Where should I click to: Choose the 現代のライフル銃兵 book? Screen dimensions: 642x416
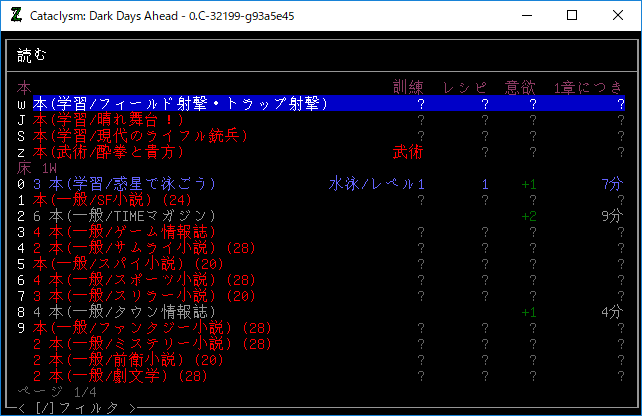[140, 135]
